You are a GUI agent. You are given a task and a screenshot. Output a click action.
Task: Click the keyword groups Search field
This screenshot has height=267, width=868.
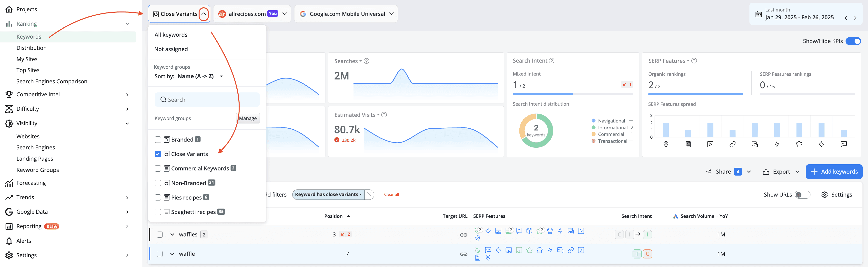coord(207,100)
